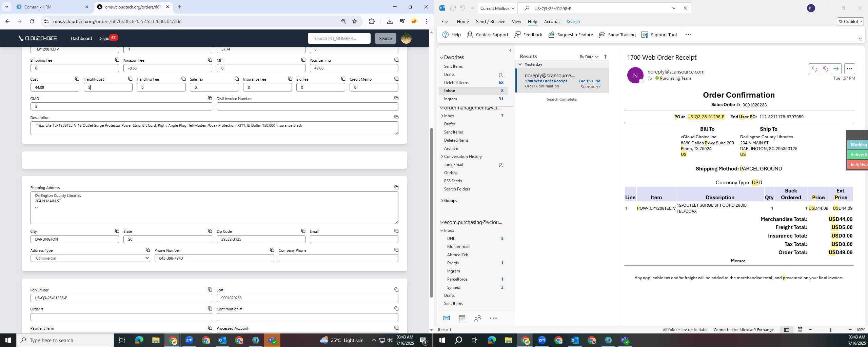Open Chrome extensions puzzle icon
The height and width of the screenshot is (347, 868).
pos(372,21)
